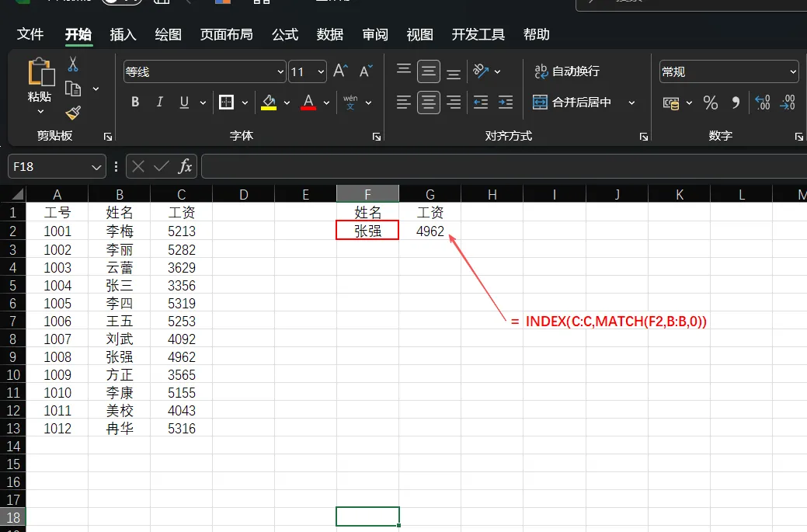Click into the formula bar input
The image size is (807, 532).
pos(504,167)
